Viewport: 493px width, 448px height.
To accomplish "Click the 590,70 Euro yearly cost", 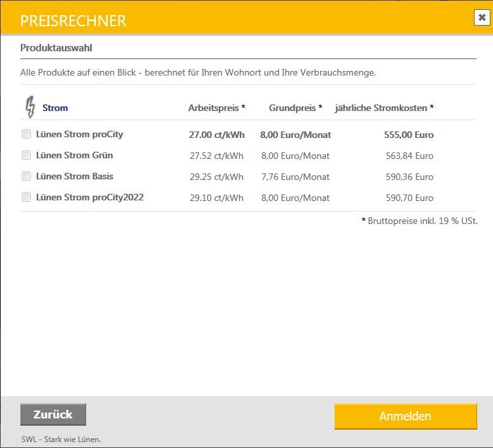I will [x=410, y=198].
